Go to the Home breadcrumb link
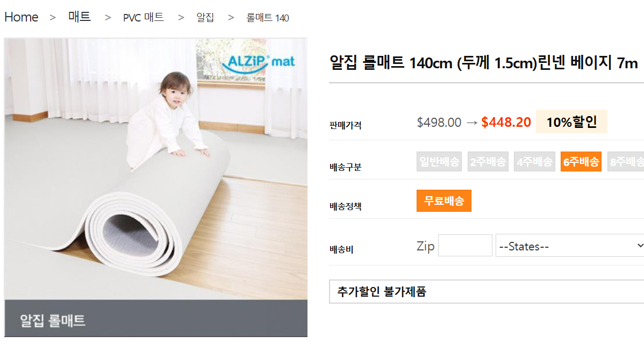This screenshot has height=359, width=644. point(22,17)
